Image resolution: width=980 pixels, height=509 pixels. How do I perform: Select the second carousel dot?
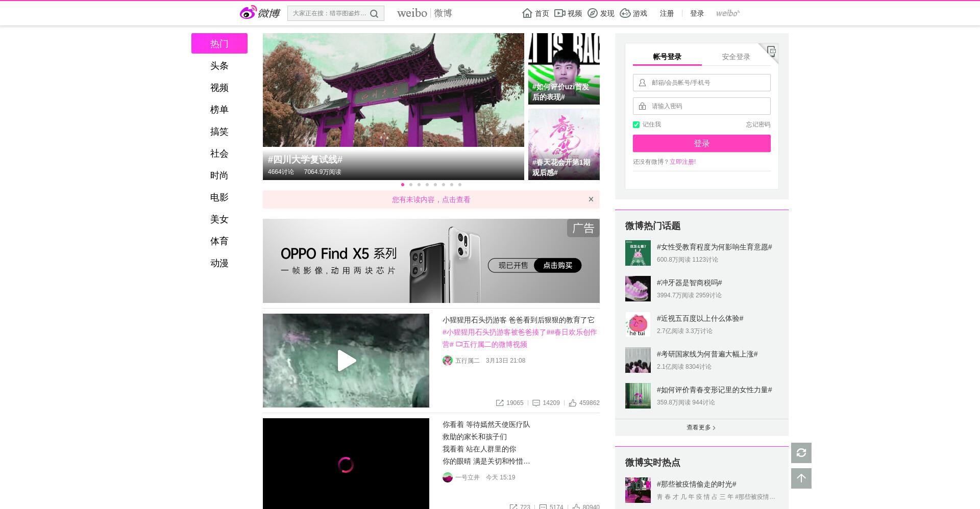click(411, 185)
